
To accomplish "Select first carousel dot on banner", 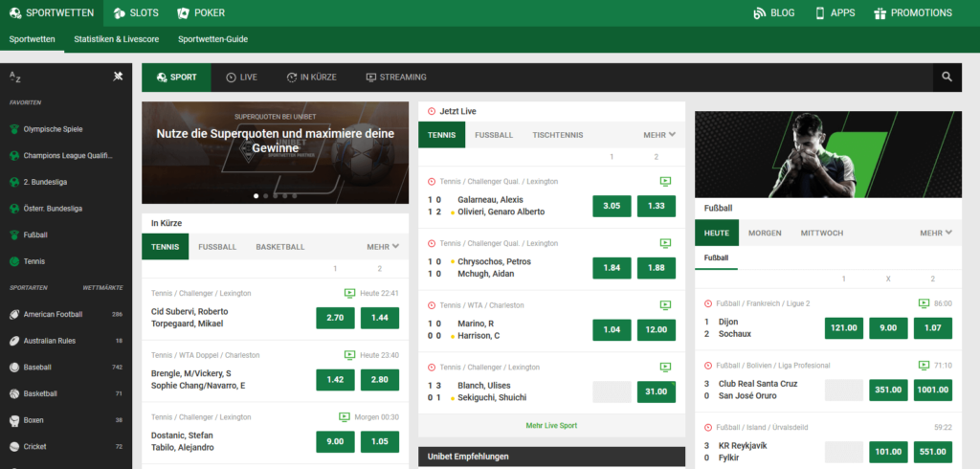I will point(256,195).
